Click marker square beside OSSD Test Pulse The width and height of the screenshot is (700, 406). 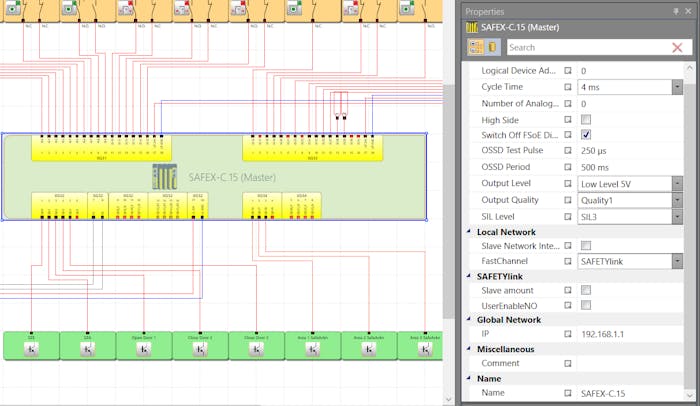pos(567,151)
